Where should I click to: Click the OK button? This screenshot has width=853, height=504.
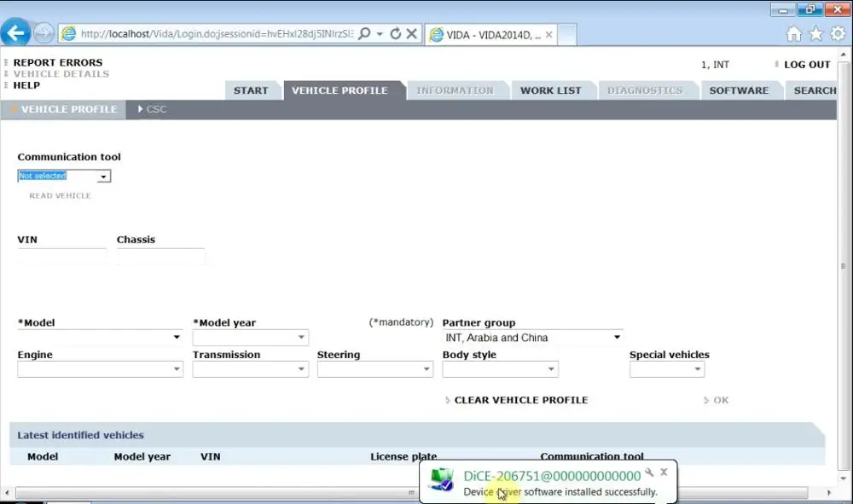(x=721, y=400)
